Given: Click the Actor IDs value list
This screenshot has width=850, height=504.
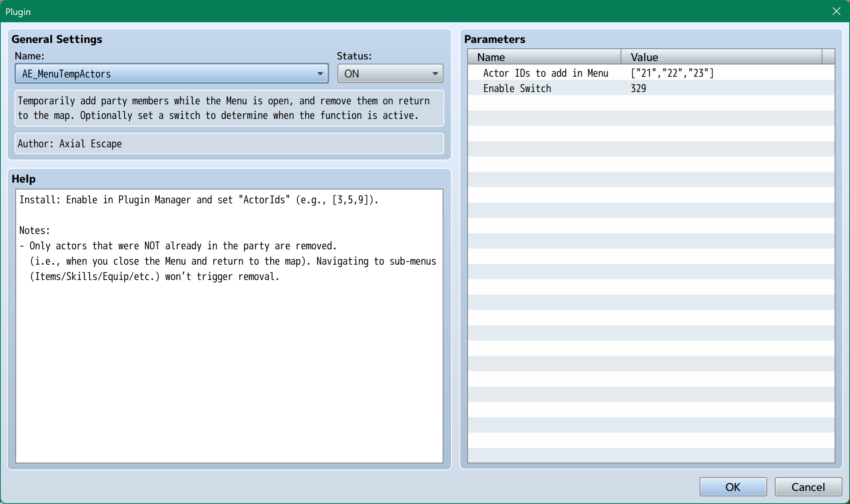Looking at the screenshot, I should pyautogui.click(x=672, y=73).
